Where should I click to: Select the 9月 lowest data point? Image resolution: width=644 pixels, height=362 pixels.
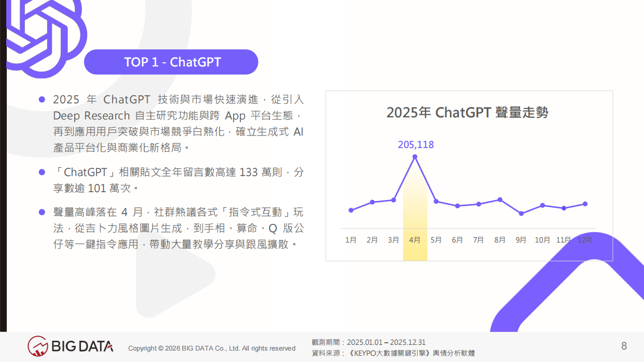tap(521, 213)
